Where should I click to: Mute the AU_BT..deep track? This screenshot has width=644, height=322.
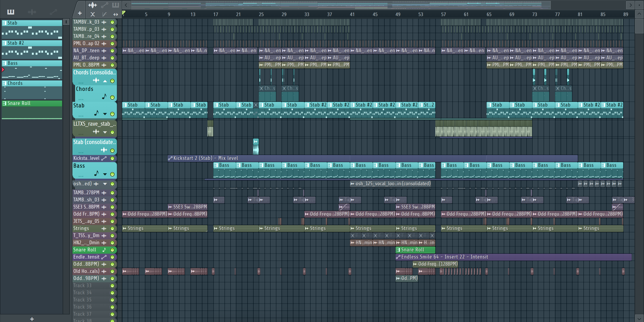[x=112, y=58]
